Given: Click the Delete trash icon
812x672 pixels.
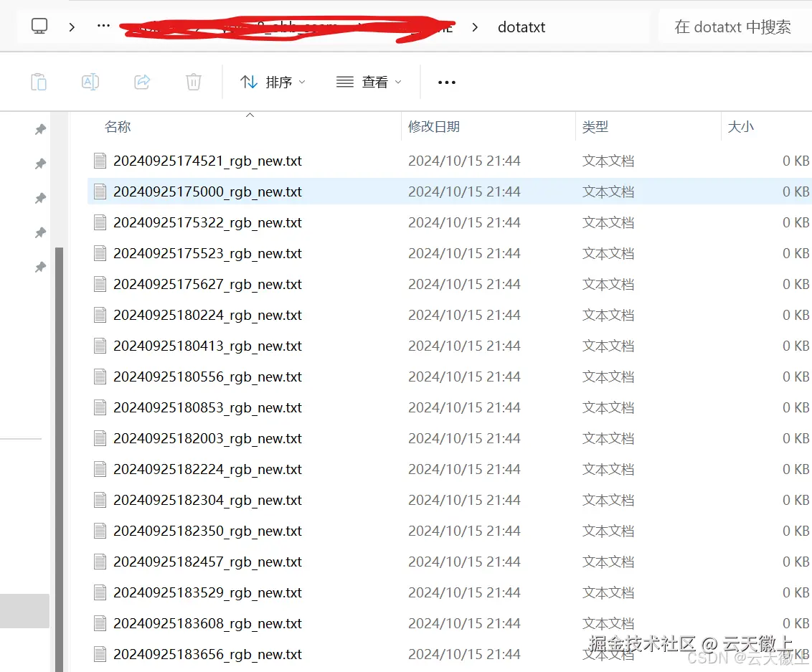Looking at the screenshot, I should pyautogui.click(x=193, y=82).
